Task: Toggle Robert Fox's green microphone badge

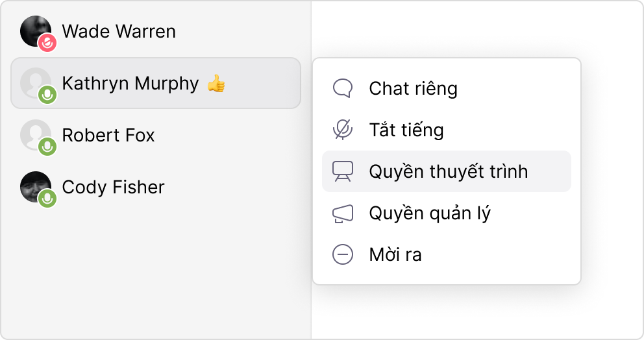Action: click(47, 147)
